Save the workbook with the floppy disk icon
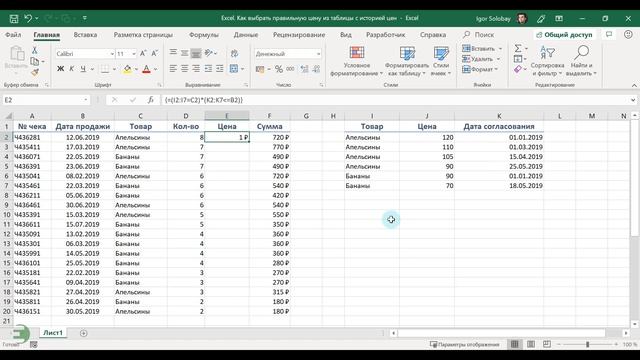The image size is (640, 360). [14, 18]
